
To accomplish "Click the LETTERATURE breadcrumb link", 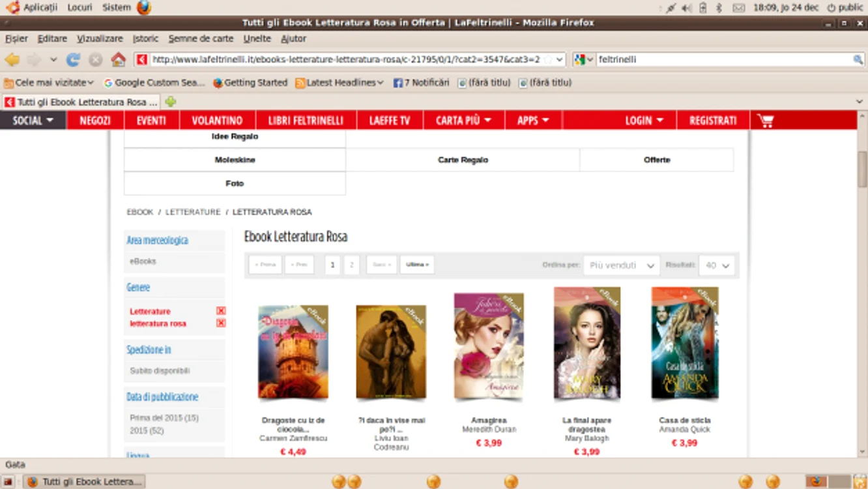I will click(x=193, y=212).
